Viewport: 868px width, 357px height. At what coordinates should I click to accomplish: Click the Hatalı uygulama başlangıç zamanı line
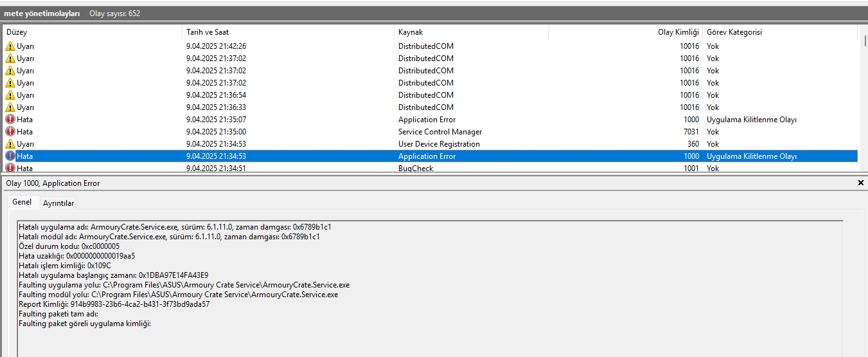point(113,275)
